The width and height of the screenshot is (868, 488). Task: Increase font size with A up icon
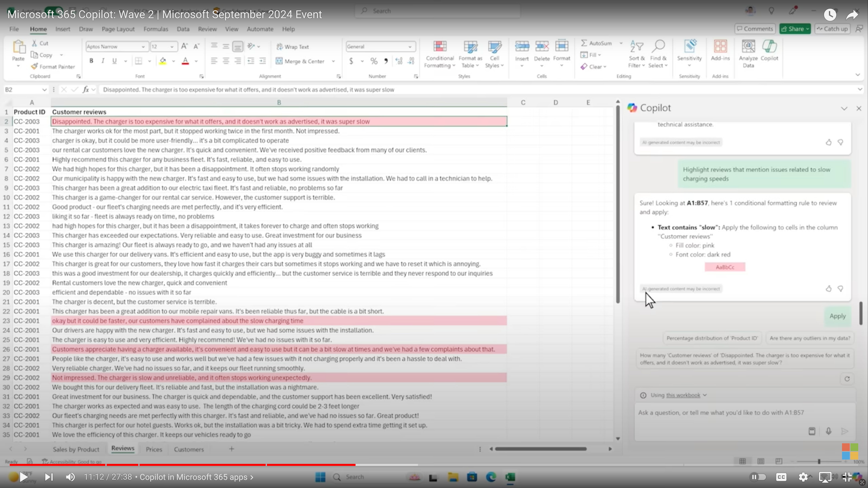click(184, 46)
